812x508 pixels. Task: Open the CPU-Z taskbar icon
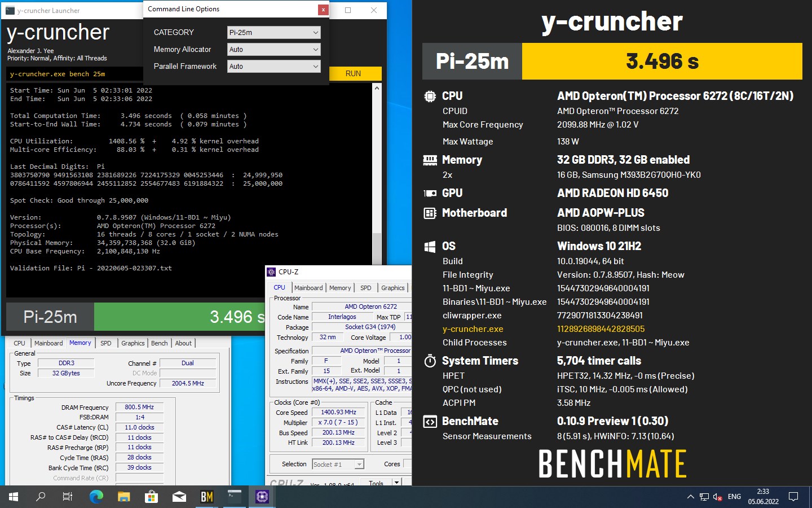click(x=262, y=497)
